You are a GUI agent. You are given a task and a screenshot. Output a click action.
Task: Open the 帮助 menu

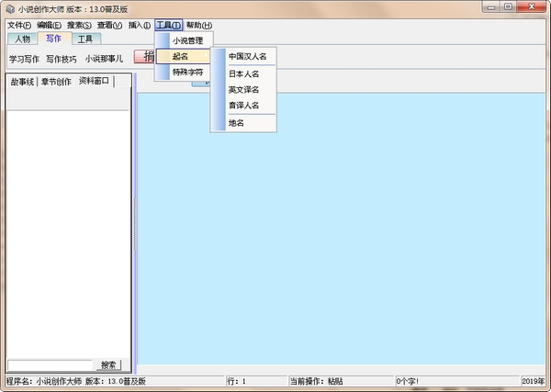pos(198,25)
